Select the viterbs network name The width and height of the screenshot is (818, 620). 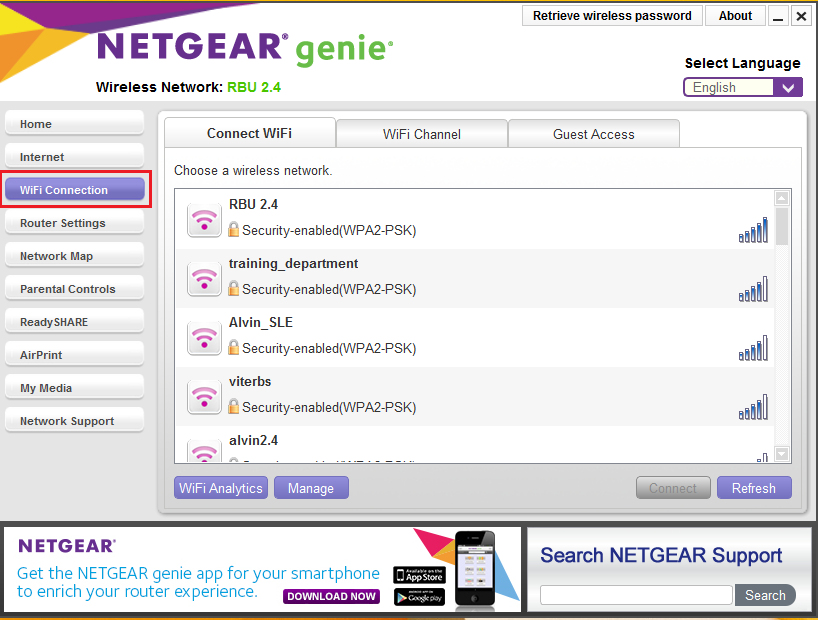[x=250, y=381]
